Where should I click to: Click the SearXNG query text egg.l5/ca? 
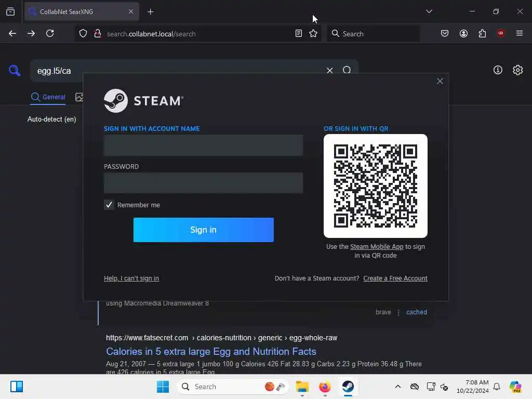click(x=54, y=71)
